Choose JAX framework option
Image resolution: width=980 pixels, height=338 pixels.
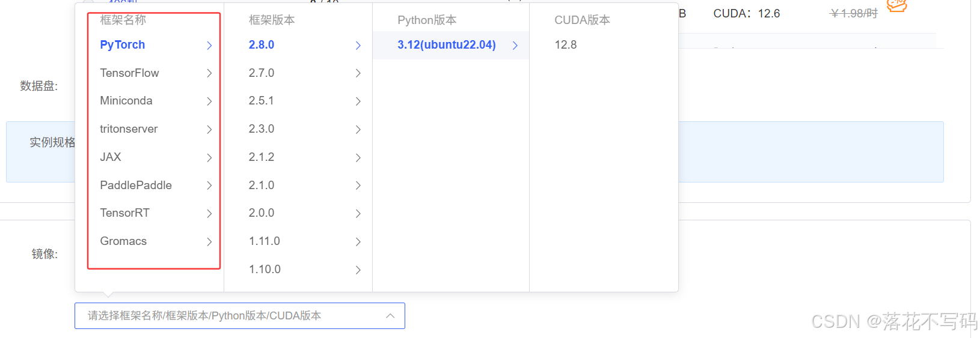[111, 157]
